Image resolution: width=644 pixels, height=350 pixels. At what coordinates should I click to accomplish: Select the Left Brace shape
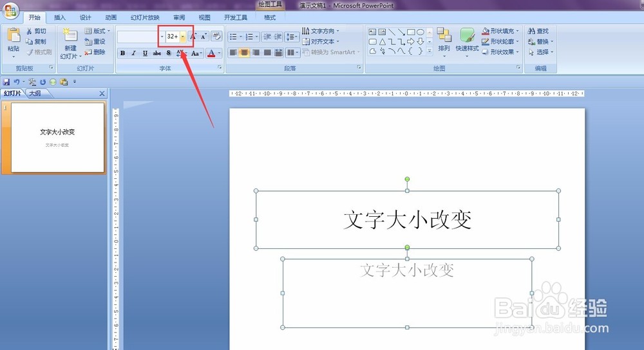tap(411, 51)
